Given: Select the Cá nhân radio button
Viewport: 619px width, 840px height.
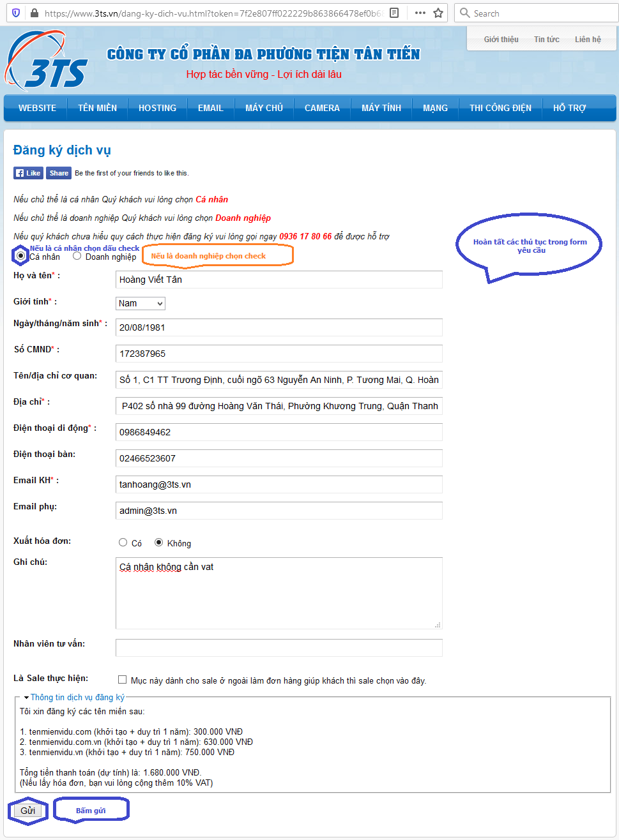Looking at the screenshot, I should (x=21, y=256).
